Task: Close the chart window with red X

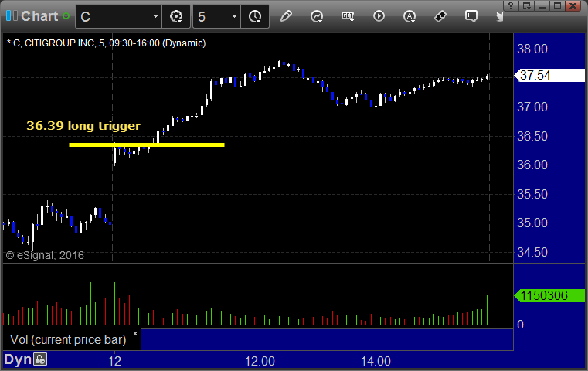Action: tap(573, 5)
